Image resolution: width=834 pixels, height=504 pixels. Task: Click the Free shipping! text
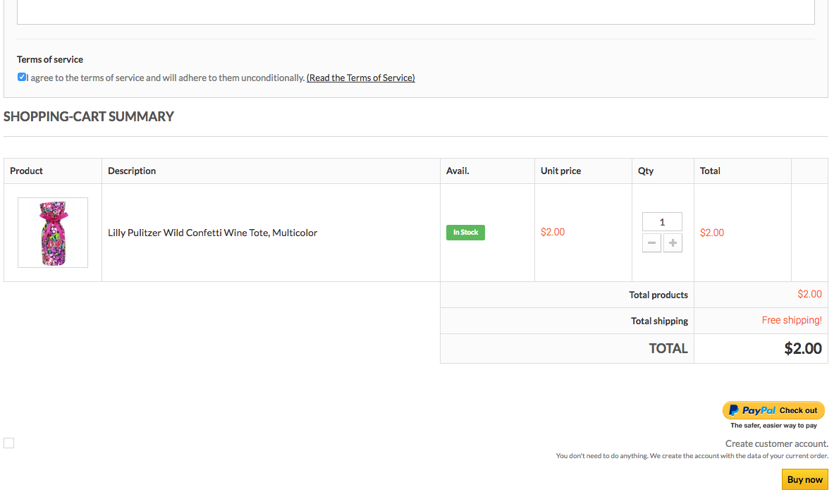(x=792, y=321)
